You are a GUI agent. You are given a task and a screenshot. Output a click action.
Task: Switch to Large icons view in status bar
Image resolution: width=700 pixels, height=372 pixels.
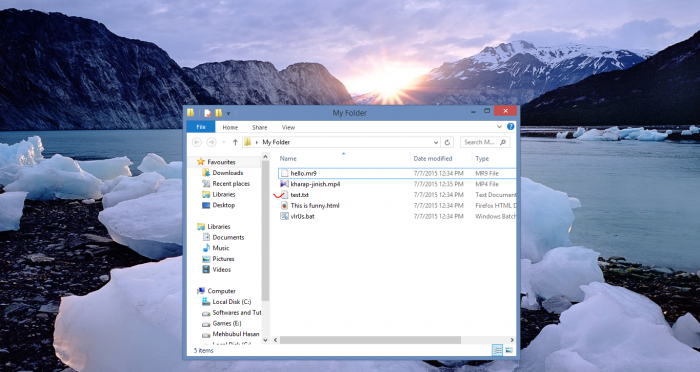tap(508, 351)
